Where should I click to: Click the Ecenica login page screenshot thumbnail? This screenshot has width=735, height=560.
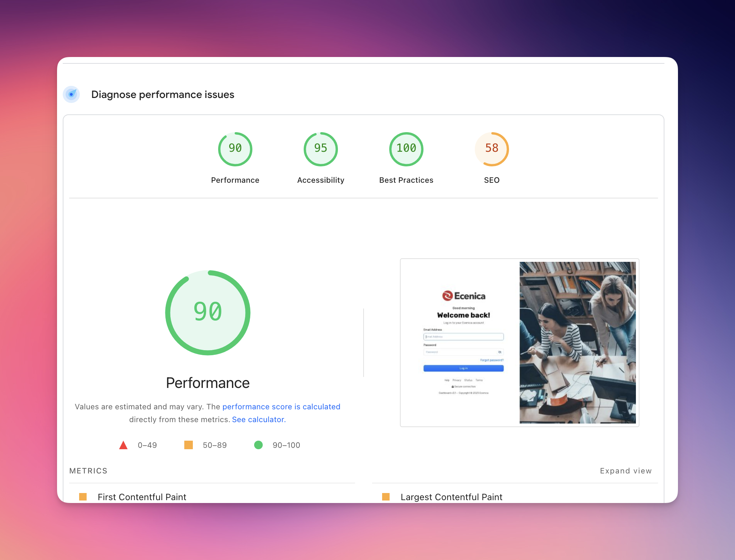(520, 343)
